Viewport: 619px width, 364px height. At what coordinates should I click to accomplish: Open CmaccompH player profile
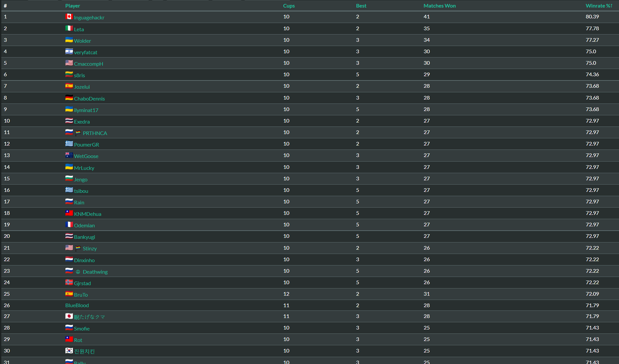click(89, 64)
